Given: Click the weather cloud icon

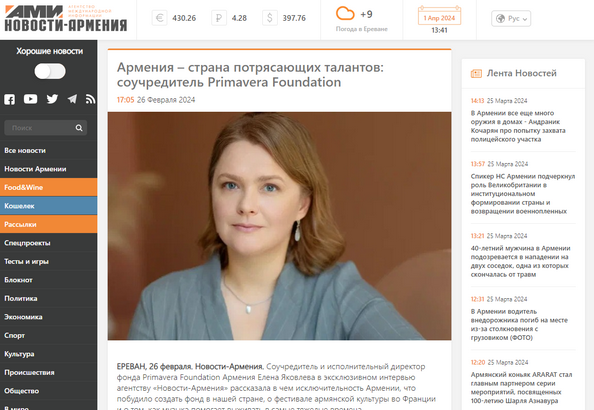Looking at the screenshot, I should coord(345,14).
